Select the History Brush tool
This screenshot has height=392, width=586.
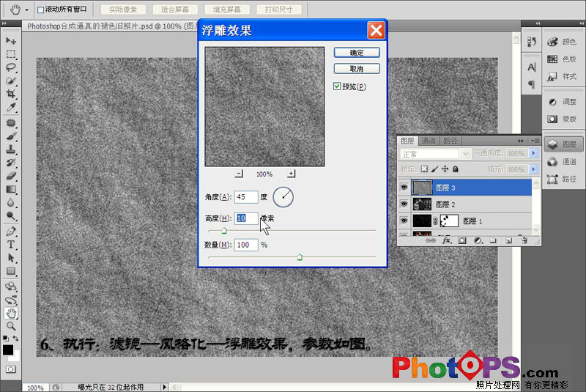[11, 163]
